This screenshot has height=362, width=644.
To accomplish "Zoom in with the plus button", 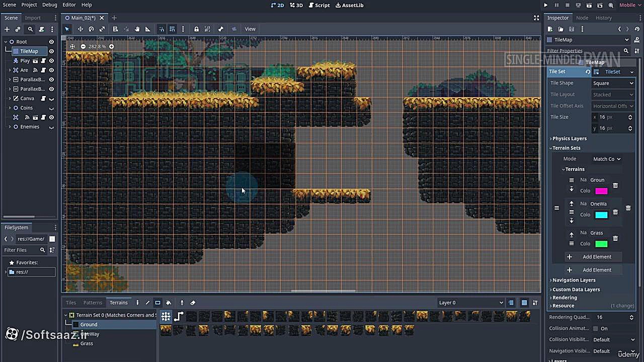I will (x=111, y=46).
